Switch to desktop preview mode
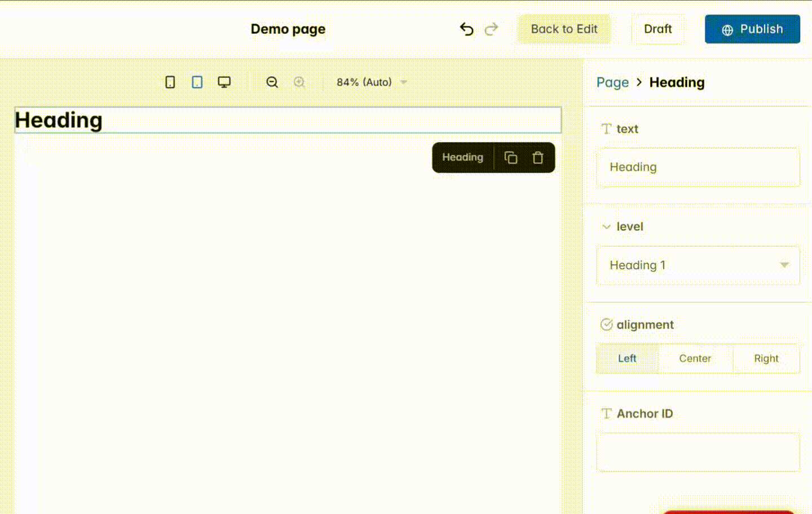 click(224, 82)
